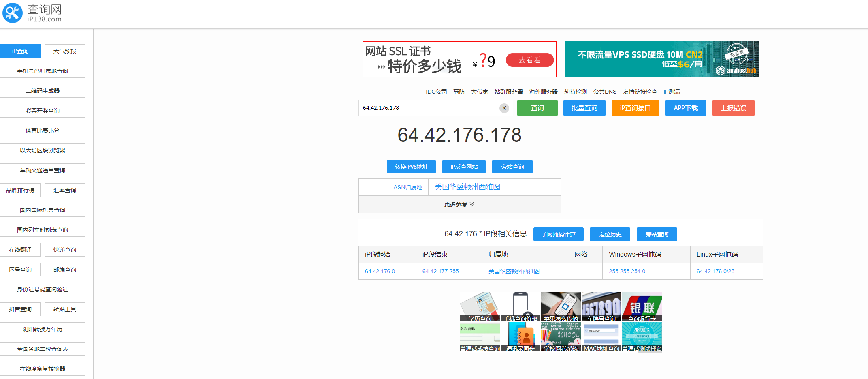The width and height of the screenshot is (868, 379).
Task: Open the iP测漏 link
Action: [x=672, y=92]
